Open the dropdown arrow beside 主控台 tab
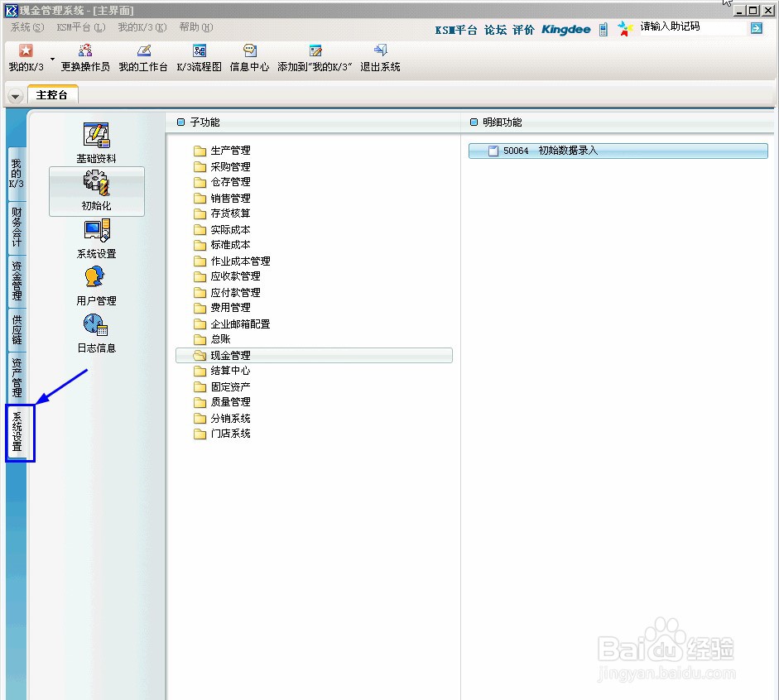Screen dimensions: 779x700 tap(15, 95)
